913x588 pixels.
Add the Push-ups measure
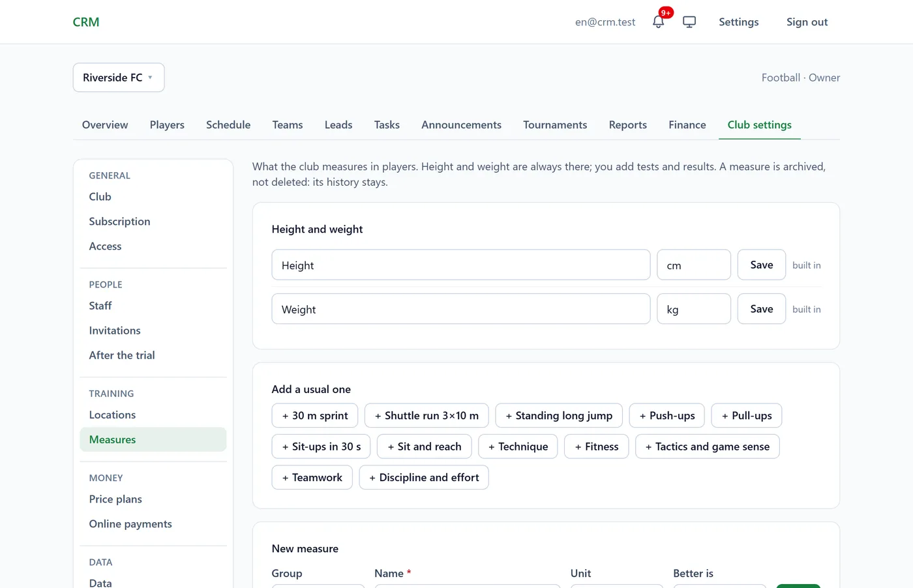(x=667, y=415)
